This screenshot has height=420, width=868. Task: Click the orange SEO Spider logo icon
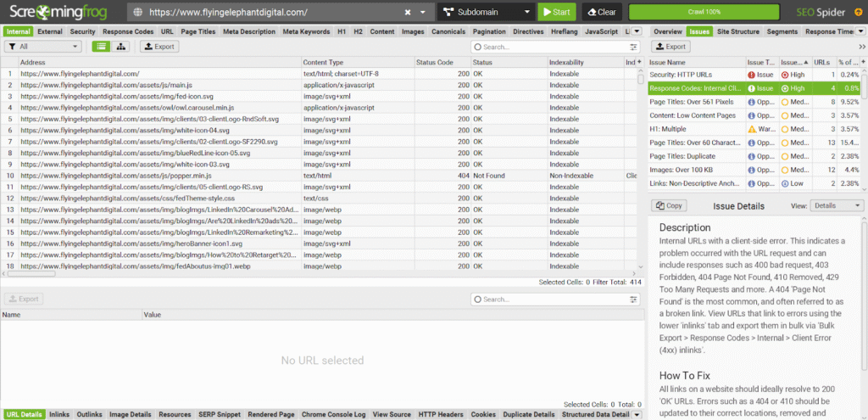(857, 13)
